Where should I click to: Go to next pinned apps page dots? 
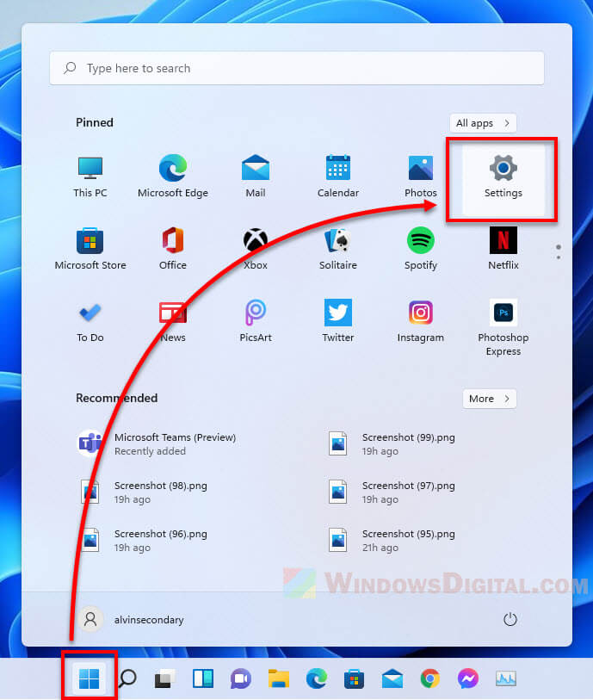click(559, 252)
